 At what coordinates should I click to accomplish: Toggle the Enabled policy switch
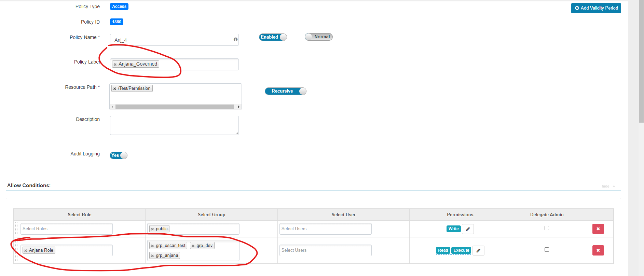[x=273, y=37]
